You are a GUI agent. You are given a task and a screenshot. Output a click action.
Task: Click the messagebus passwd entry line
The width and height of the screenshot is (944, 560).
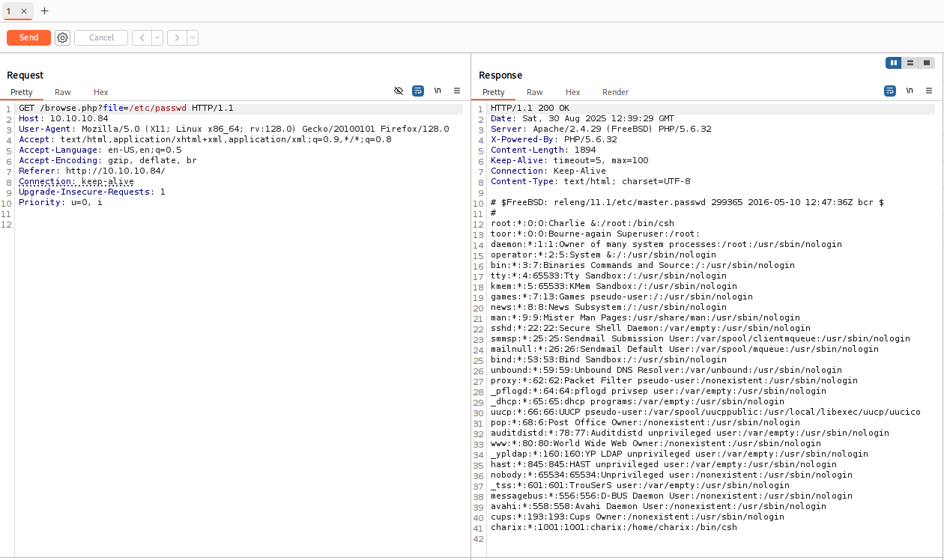(671, 496)
